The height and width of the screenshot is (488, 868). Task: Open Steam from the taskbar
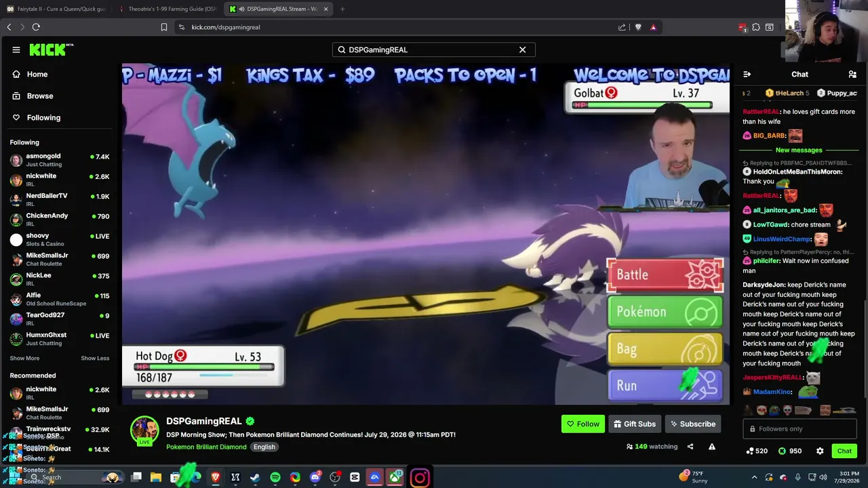point(255,477)
